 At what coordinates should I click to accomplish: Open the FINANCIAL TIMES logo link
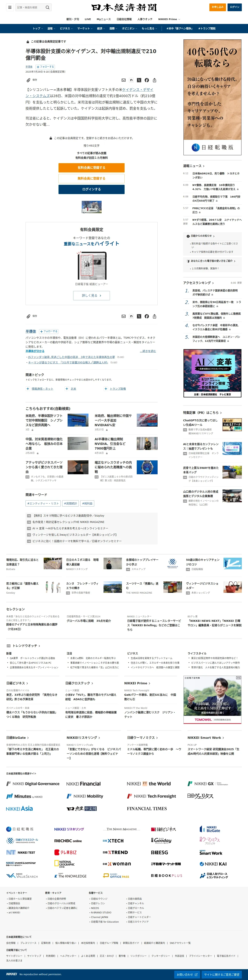coord(147,808)
